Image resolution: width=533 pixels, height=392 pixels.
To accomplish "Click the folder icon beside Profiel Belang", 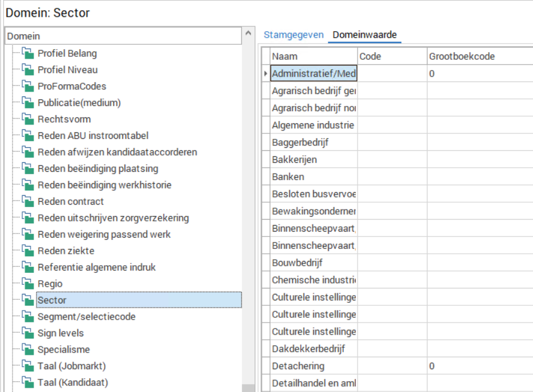I will pos(28,53).
